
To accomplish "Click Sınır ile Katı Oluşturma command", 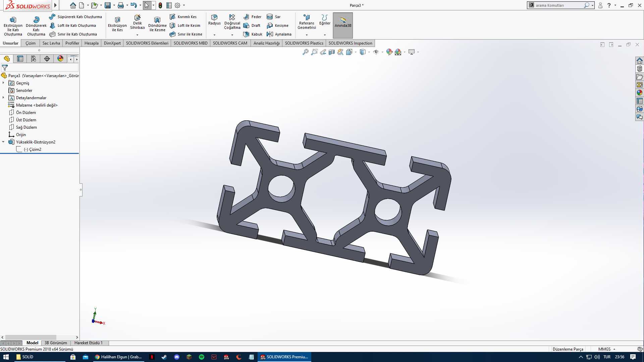I will click(73, 34).
